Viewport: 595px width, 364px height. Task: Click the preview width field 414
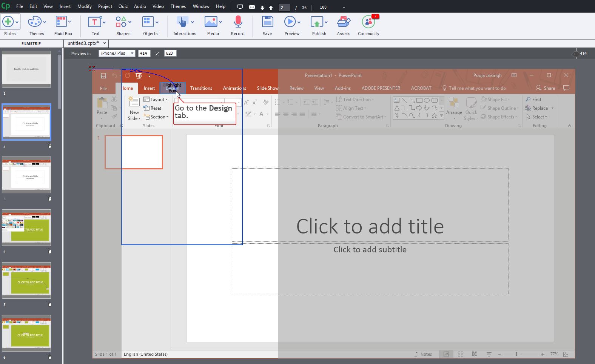coord(144,53)
